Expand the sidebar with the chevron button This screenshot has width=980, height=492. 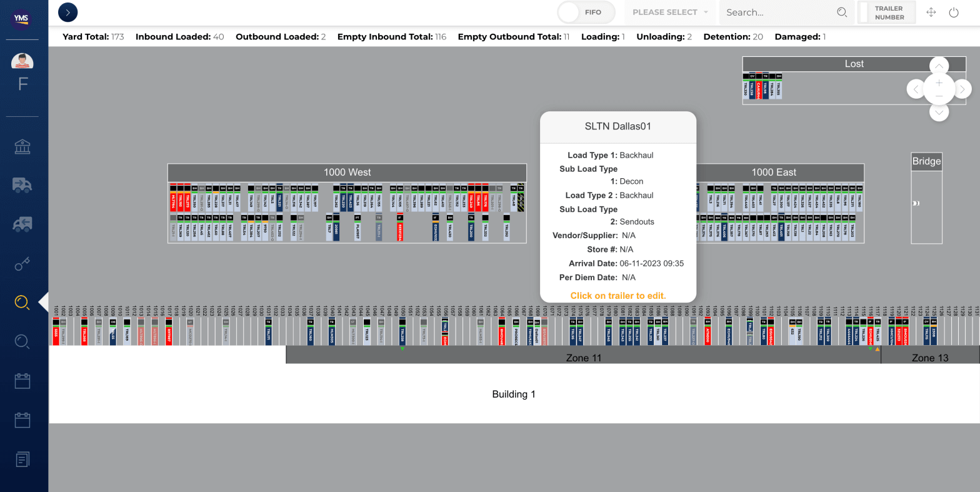67,12
